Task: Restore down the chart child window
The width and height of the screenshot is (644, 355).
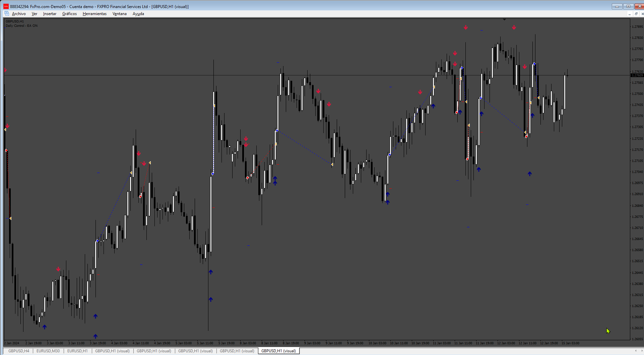Action: tap(636, 14)
